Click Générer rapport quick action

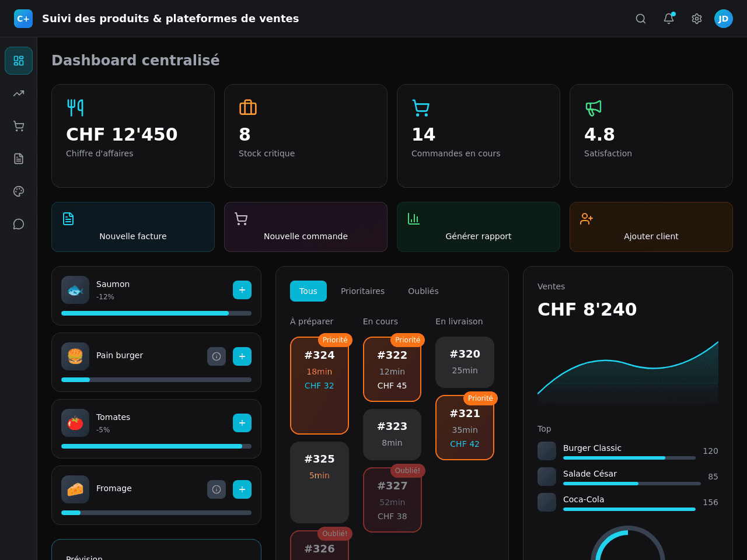pos(479,227)
